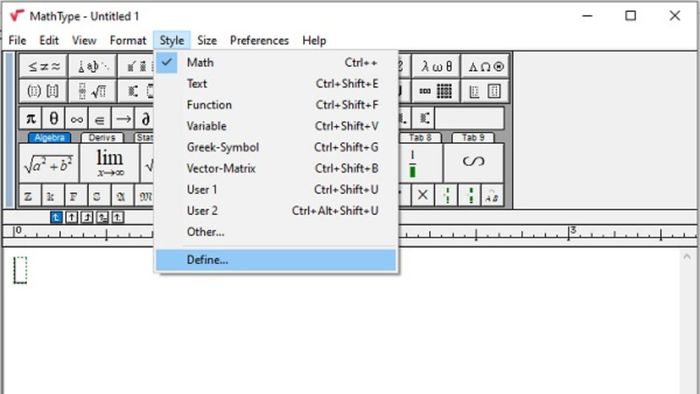
Task: Insert double-struck S symbol
Action: click(97, 195)
